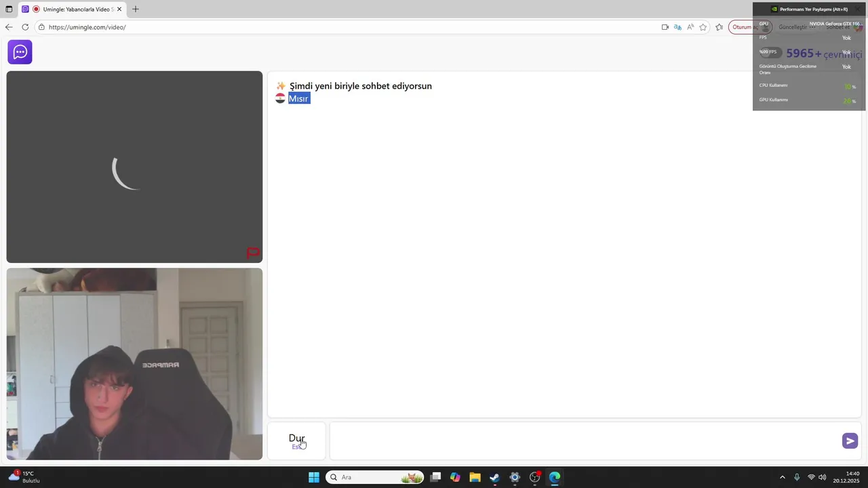Expand the hidden system tray icons

point(783,477)
